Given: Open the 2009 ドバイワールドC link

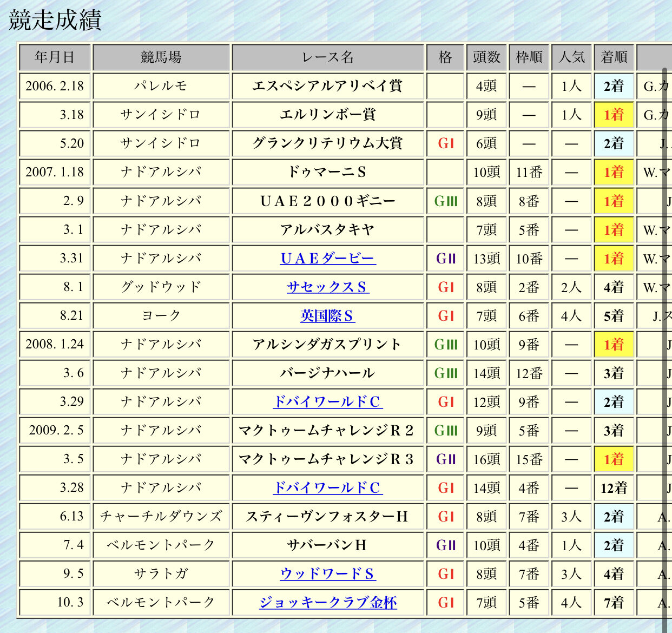Looking at the screenshot, I should pos(328,488).
